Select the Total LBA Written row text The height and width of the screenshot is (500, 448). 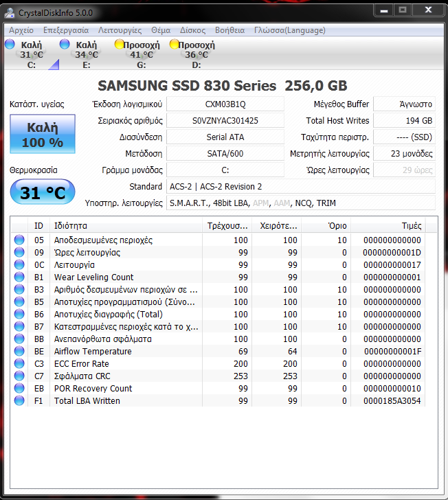(x=87, y=401)
